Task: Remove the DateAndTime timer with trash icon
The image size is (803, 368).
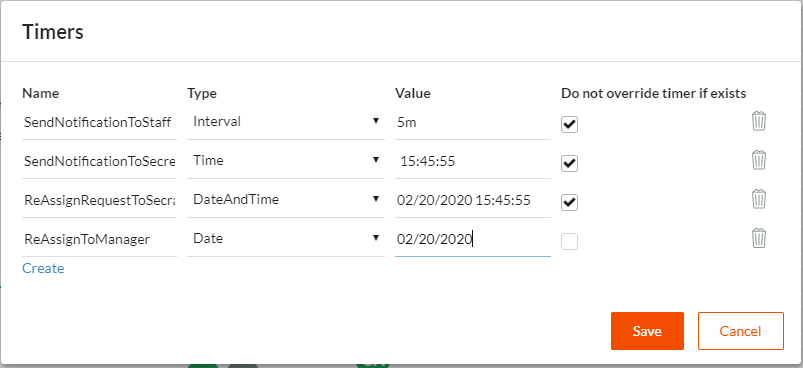Action: coord(758,199)
